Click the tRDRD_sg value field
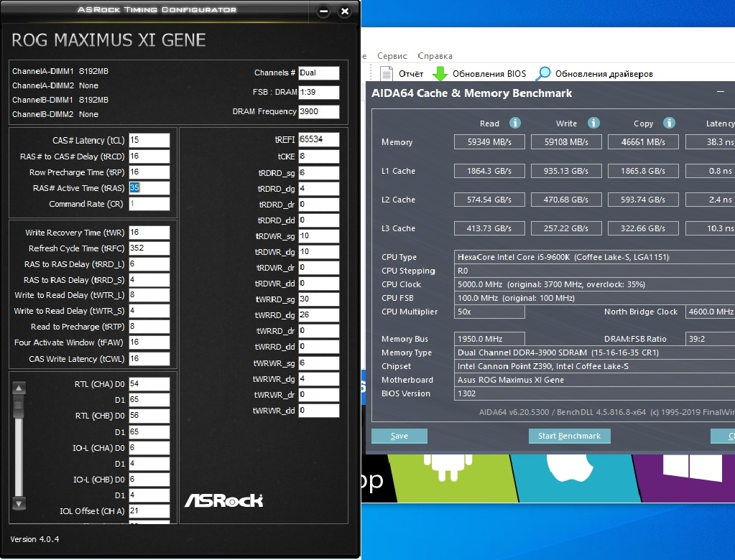 [319, 173]
